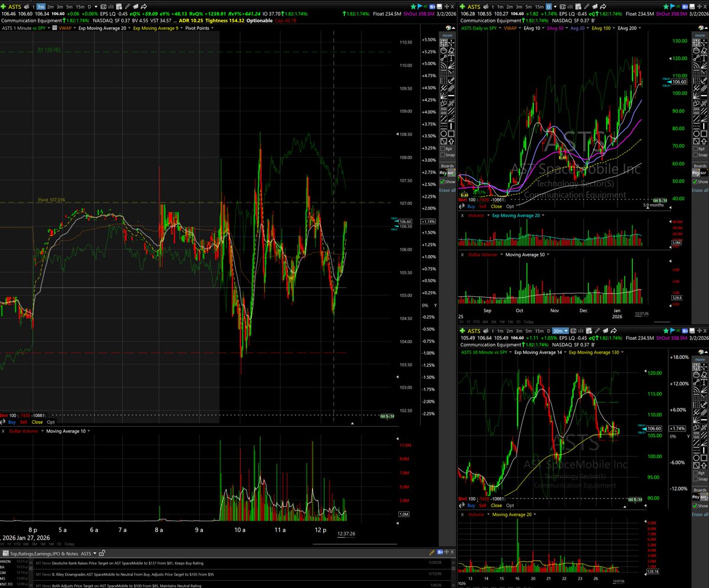Click Opt button in 30-minute chart
The width and height of the screenshot is (709, 588).
pos(510,505)
